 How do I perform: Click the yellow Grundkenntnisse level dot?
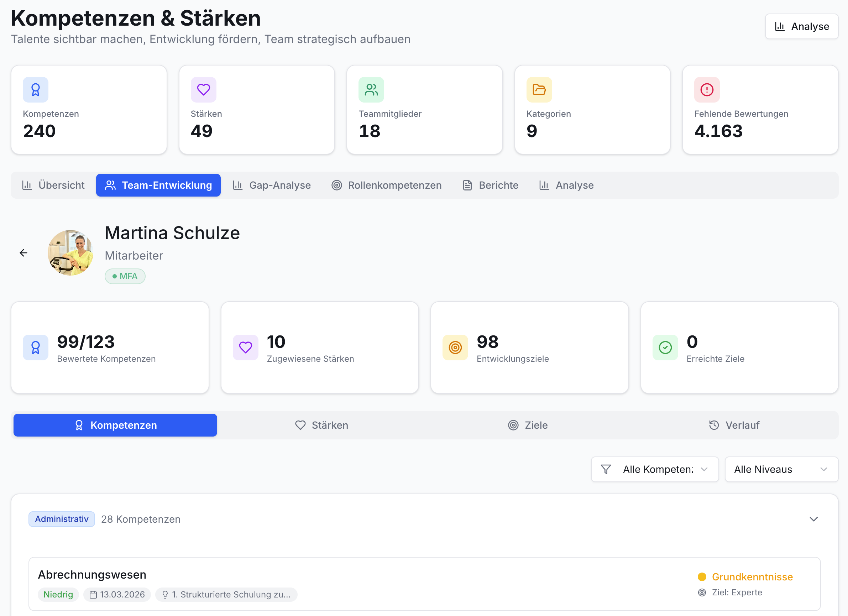pyautogui.click(x=702, y=577)
